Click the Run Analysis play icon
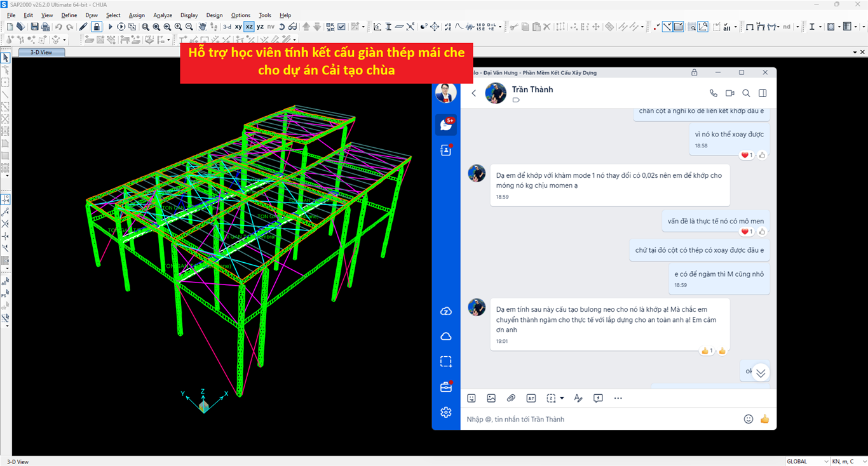 coord(111,27)
